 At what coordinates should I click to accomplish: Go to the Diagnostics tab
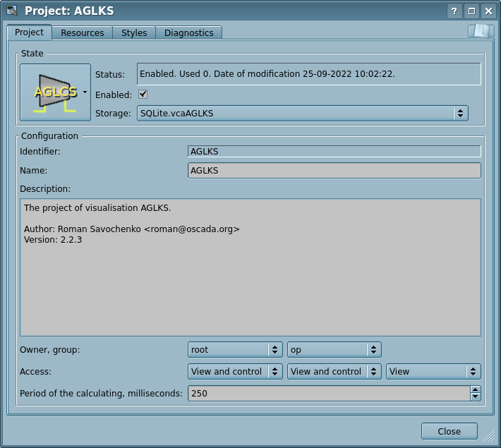pos(188,33)
